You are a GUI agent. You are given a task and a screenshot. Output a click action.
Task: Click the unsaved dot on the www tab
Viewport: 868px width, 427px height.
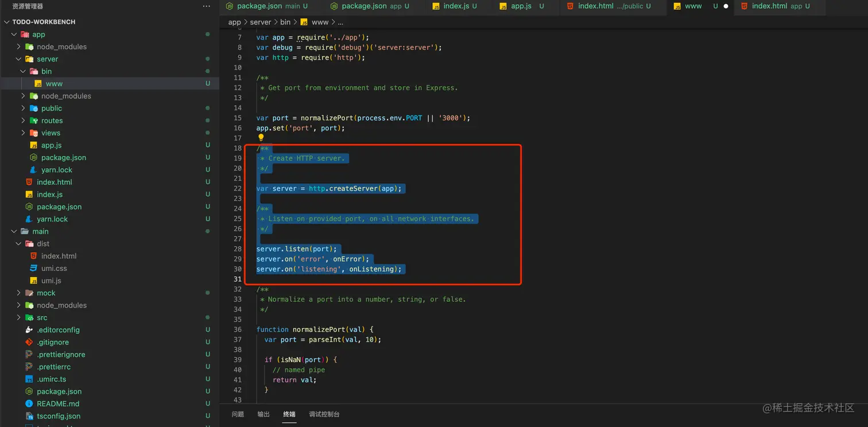726,6
